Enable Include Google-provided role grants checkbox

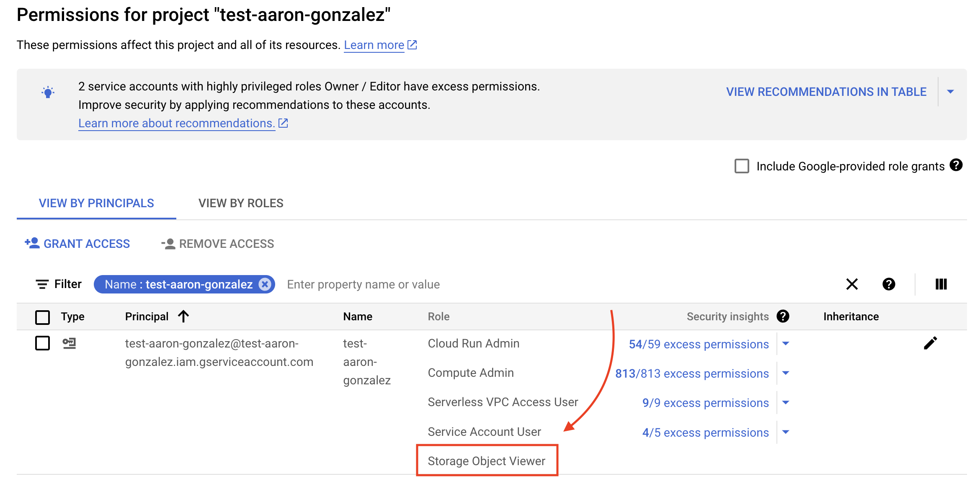pyautogui.click(x=742, y=166)
